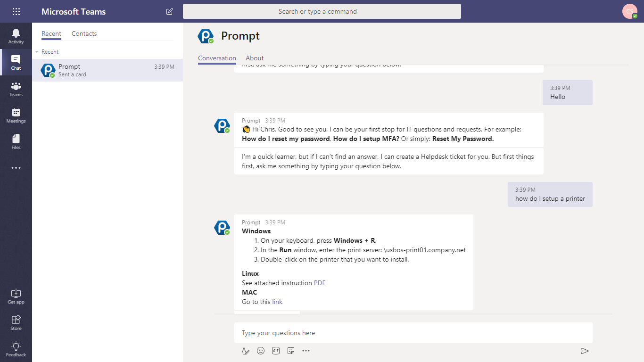The height and width of the screenshot is (362, 644).
Task: Click 'how do i setup a printer' message
Action: point(550,194)
